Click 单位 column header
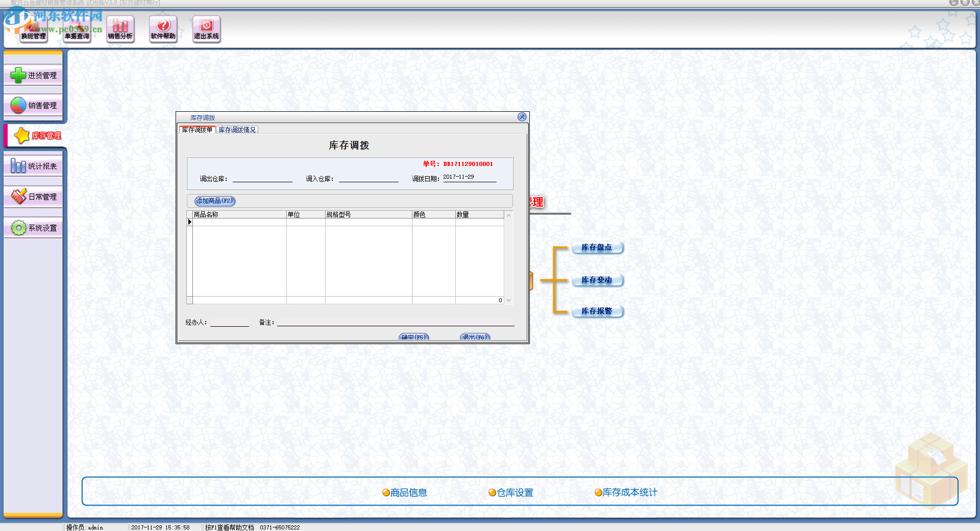980x531 pixels. click(x=306, y=214)
